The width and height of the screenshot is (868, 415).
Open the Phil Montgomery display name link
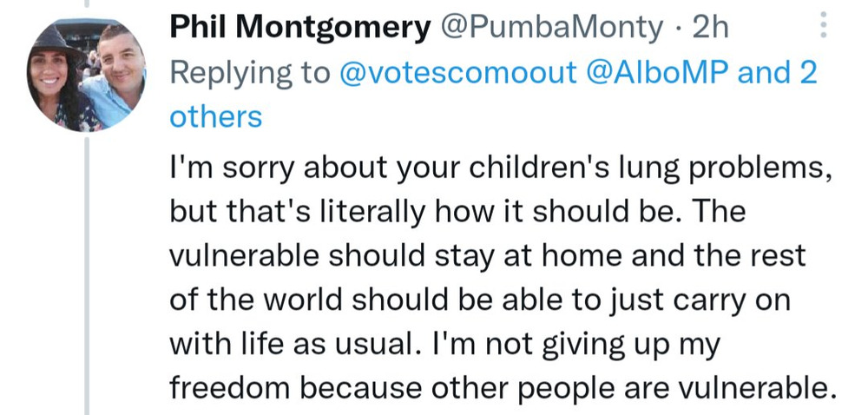click(x=300, y=27)
